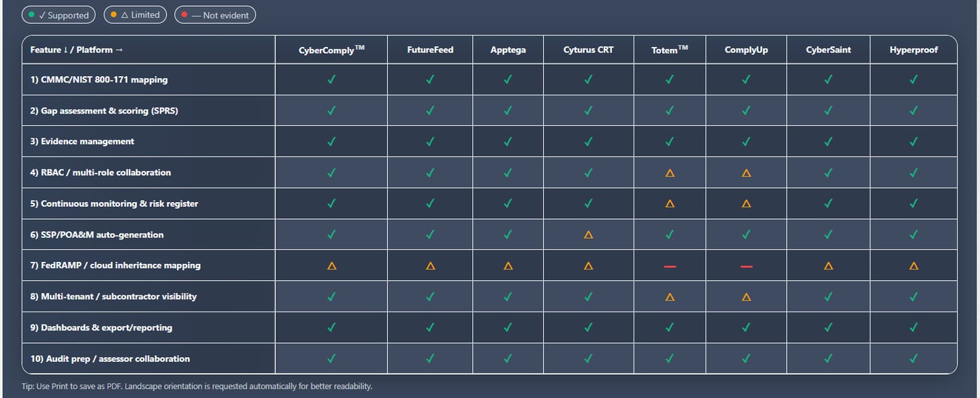Image resolution: width=980 pixels, height=398 pixels.
Task: Click the FedRAMP / cloud inheritance mapping row label
Action: [115, 265]
